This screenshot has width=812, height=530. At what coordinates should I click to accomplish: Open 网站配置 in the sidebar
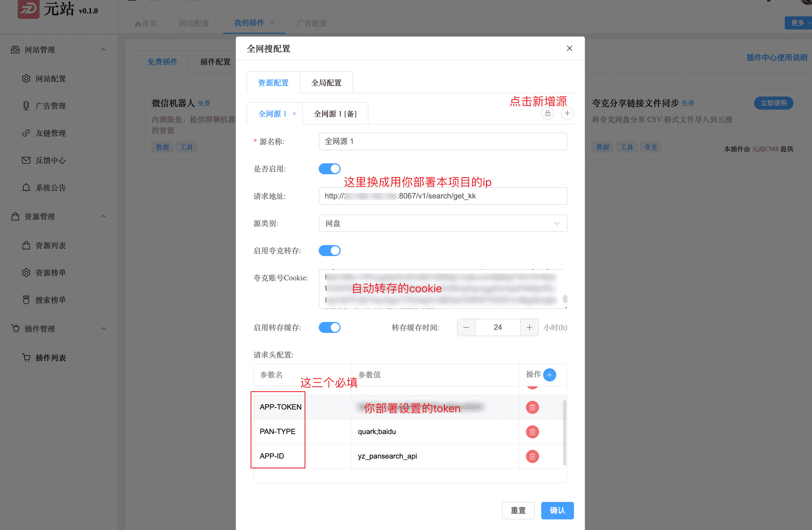point(50,79)
